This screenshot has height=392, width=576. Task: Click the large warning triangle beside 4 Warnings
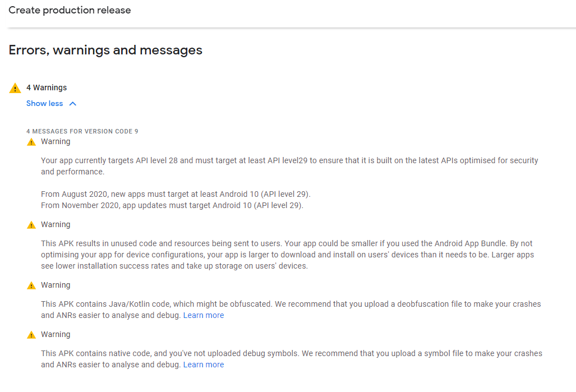(15, 88)
